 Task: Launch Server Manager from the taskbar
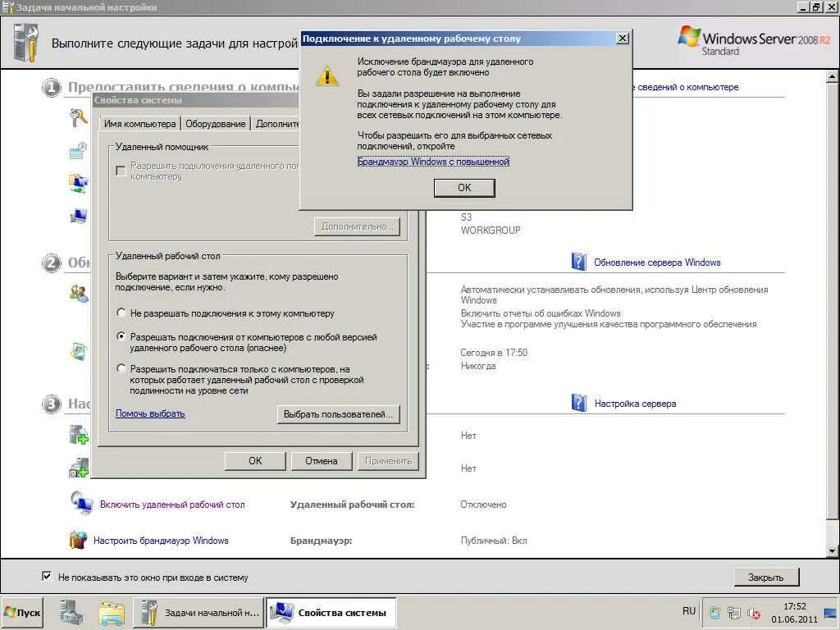tap(71, 612)
